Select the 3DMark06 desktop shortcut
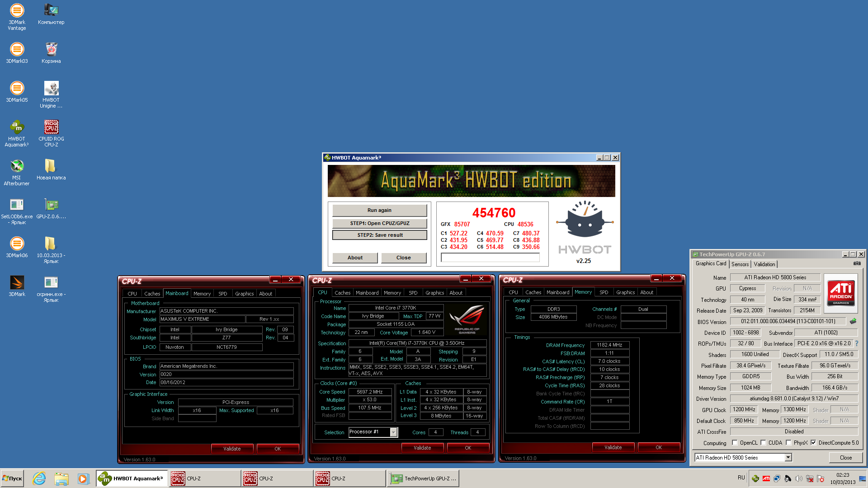The height and width of the screenshot is (488, 868). [x=17, y=247]
